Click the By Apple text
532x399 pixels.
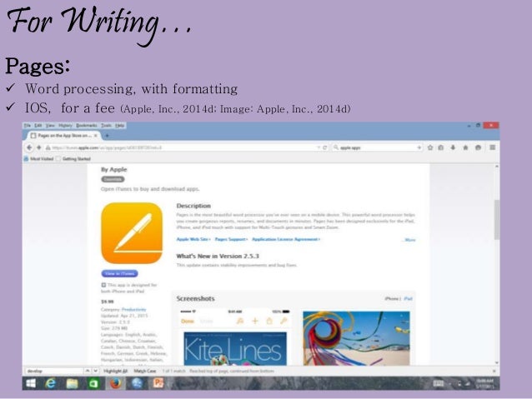tap(114, 169)
